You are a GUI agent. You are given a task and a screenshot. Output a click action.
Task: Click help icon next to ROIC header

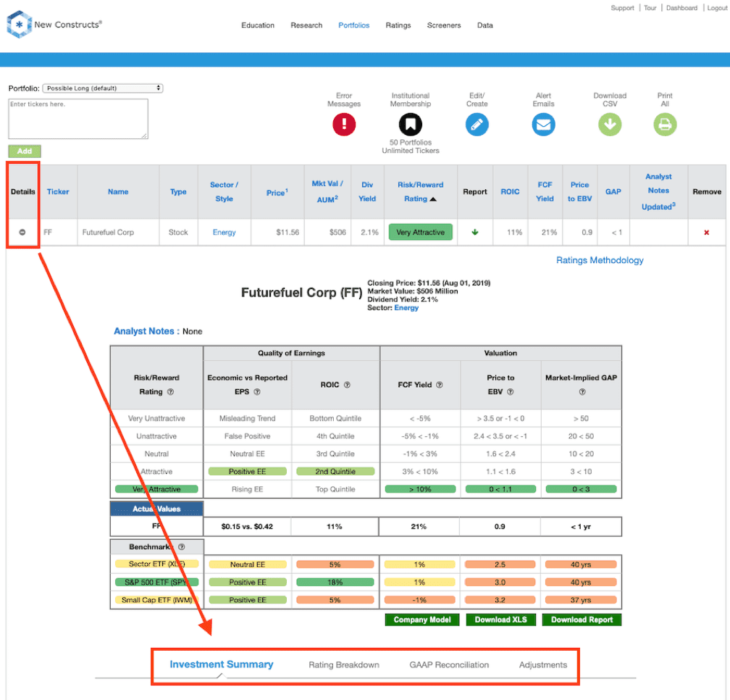click(347, 385)
